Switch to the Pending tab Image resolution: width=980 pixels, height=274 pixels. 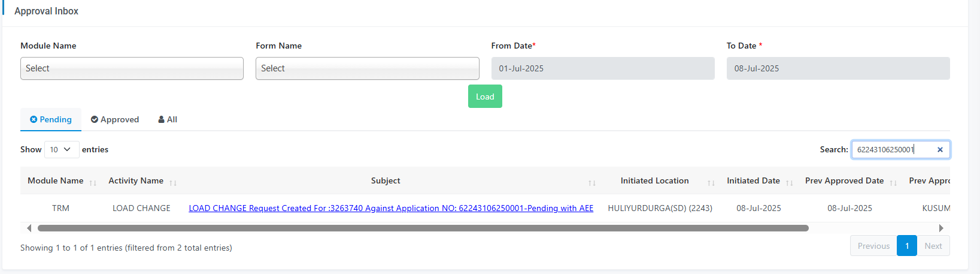click(x=51, y=119)
